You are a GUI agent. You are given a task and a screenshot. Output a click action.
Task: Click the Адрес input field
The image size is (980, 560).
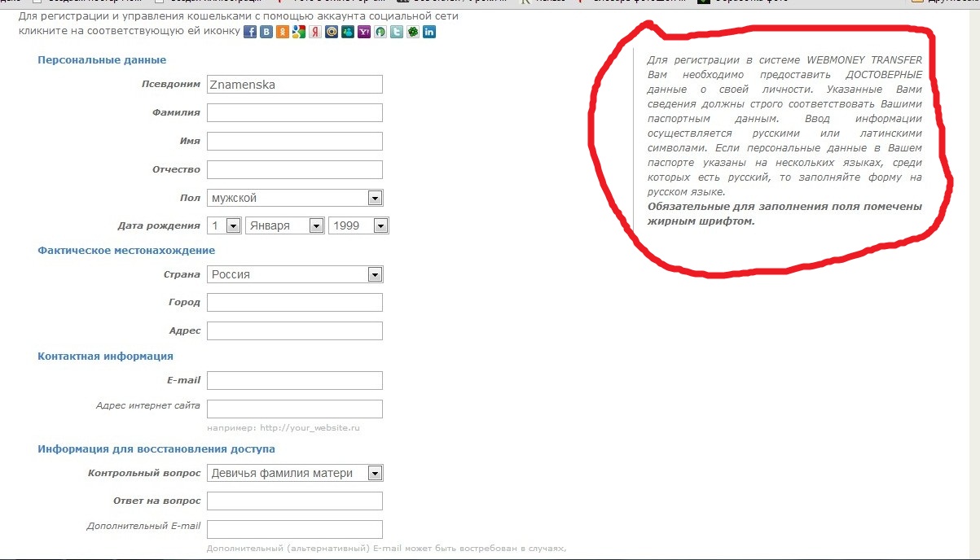point(295,330)
